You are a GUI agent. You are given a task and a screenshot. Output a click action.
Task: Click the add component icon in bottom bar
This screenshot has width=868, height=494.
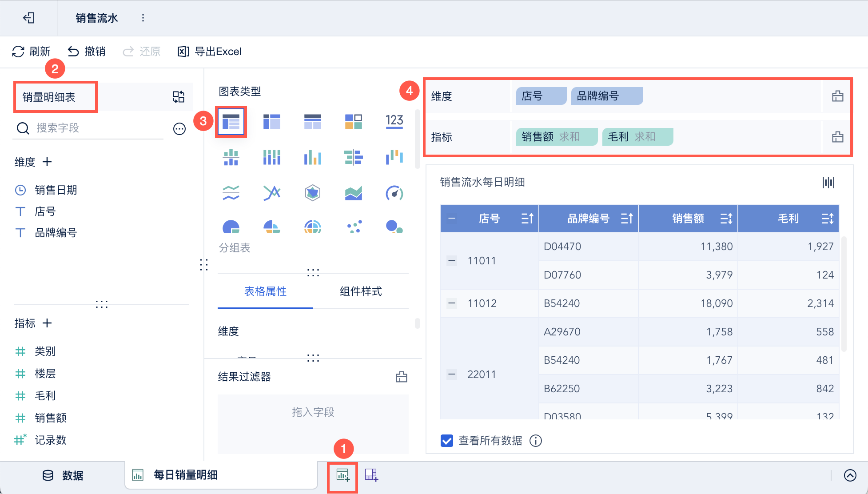pyautogui.click(x=342, y=475)
